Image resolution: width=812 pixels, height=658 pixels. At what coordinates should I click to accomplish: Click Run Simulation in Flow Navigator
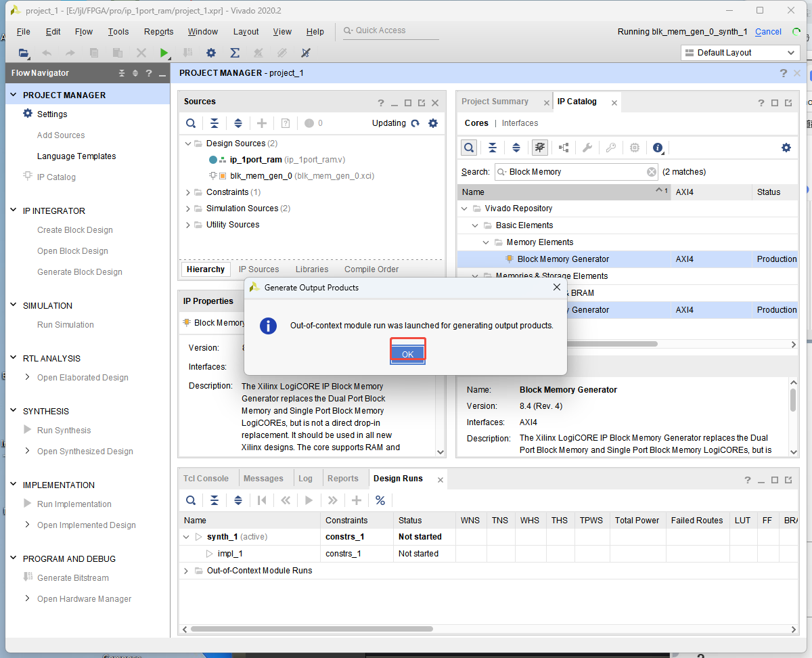click(x=66, y=325)
